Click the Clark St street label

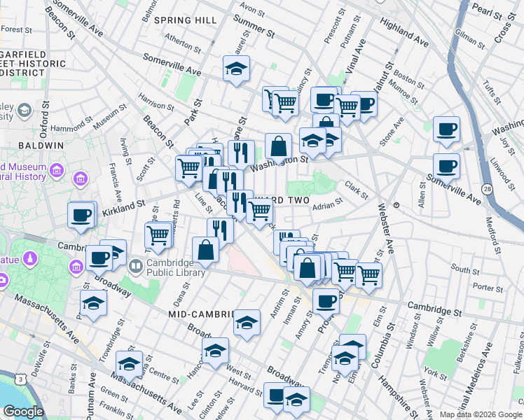coord(357,190)
